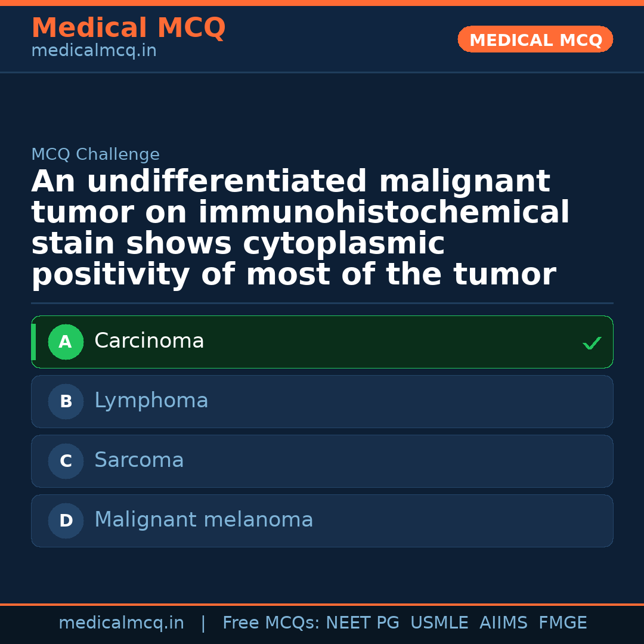This screenshot has width=644, height=644.
Task: Click the C letter circle icon
Action: point(66,462)
